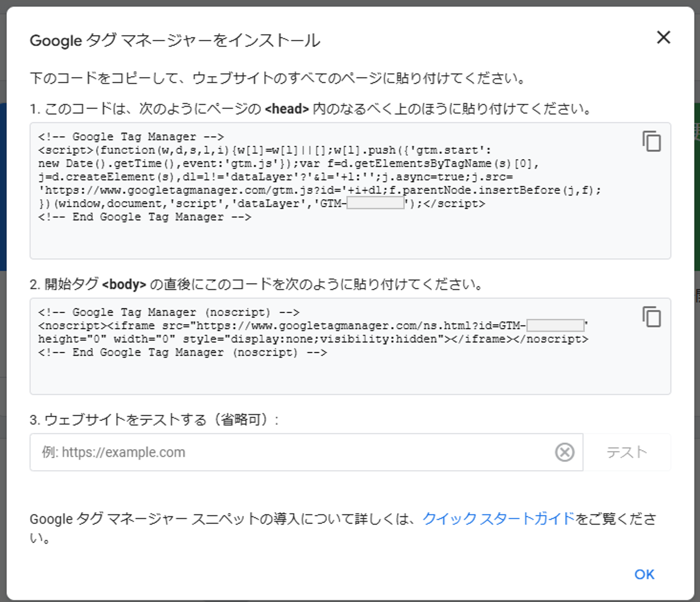700x602 pixels.
Task: Open the クイック スタートガイド link
Action: tap(499, 519)
